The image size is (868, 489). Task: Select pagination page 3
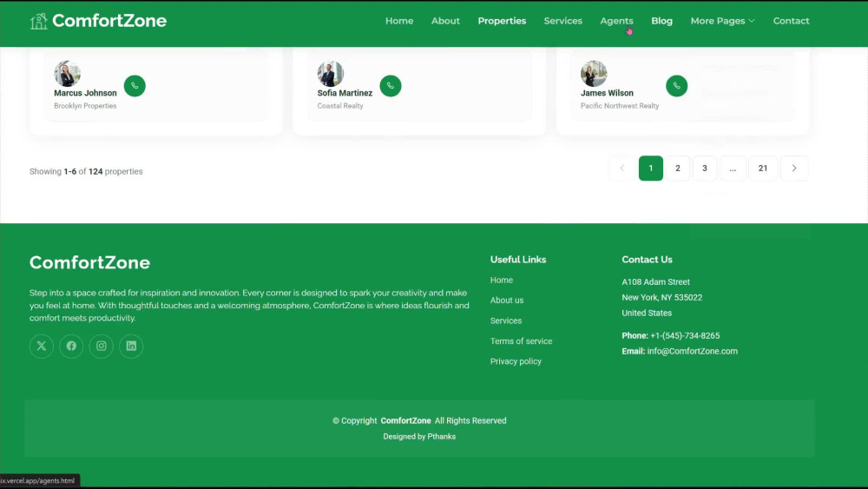point(705,169)
